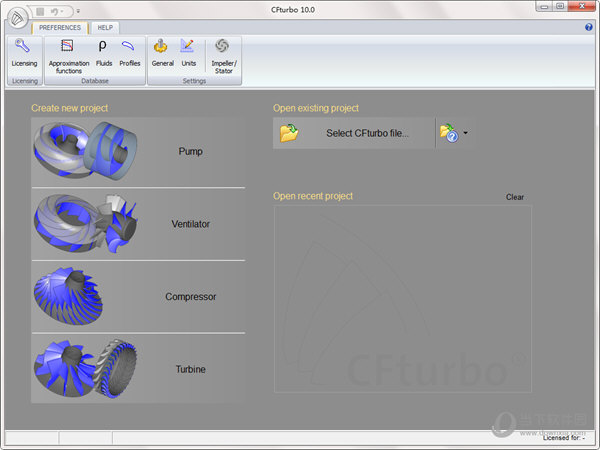
Task: Create a new Pump project
Action: pyautogui.click(x=138, y=152)
